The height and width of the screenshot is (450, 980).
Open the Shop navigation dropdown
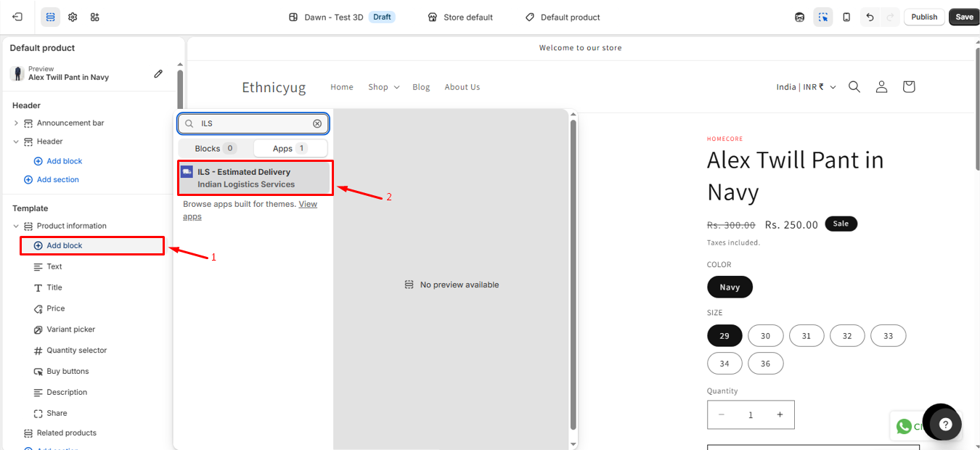[x=383, y=86]
